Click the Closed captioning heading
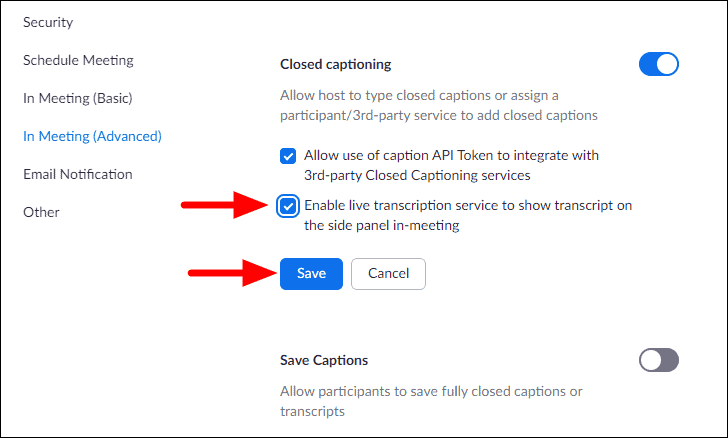This screenshot has width=728, height=438. (335, 65)
